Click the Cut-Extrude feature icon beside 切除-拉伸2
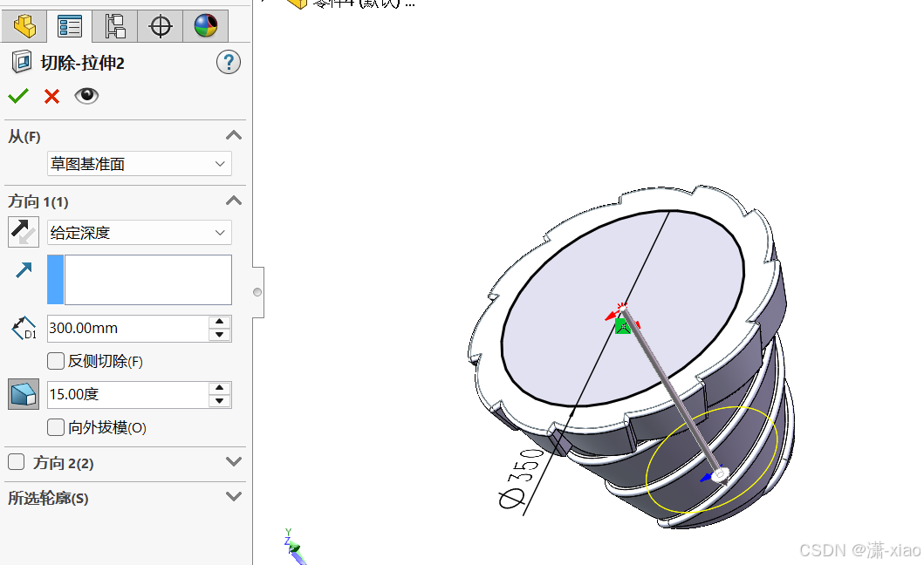924x565 pixels. 22,62
